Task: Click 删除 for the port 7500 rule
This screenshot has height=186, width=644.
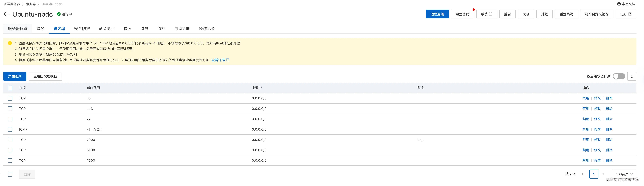Action: coord(608,161)
